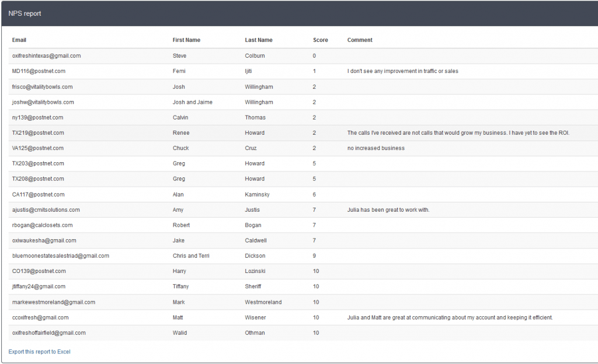Select email ny139@postnet.com
Screen dimensions: 598x364
(x=37, y=117)
